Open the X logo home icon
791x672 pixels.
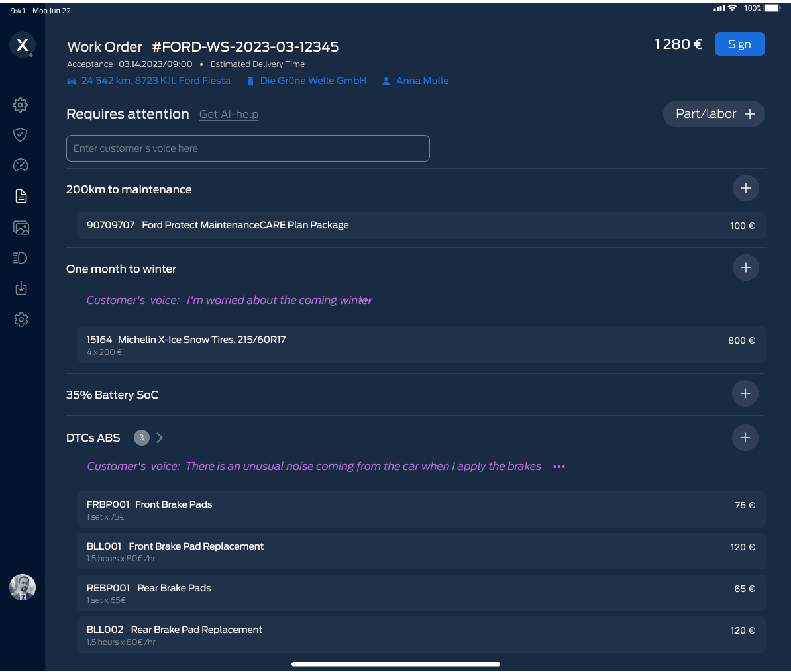(x=23, y=45)
